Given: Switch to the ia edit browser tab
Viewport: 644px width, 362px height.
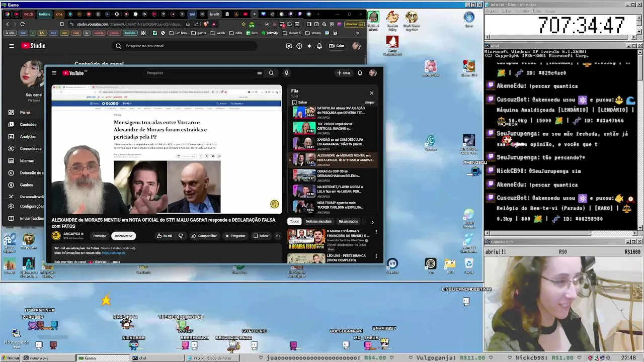Looking at the screenshot, I should pos(215,14).
